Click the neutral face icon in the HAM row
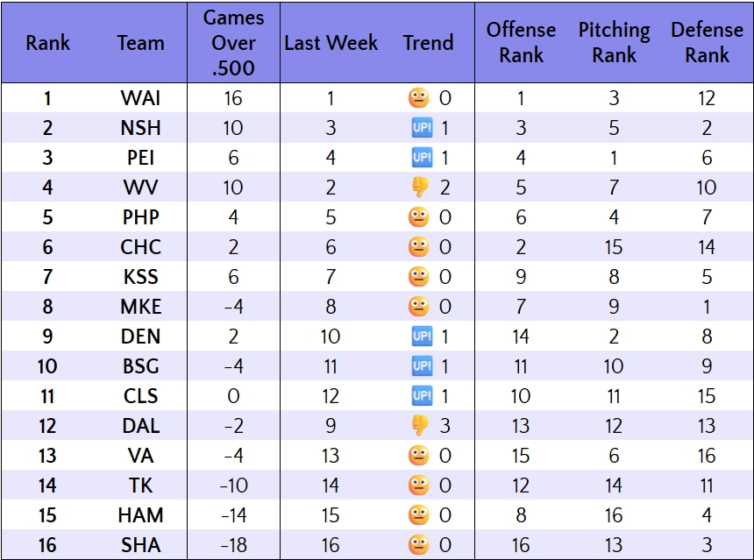This screenshot has width=754, height=560. [x=419, y=515]
